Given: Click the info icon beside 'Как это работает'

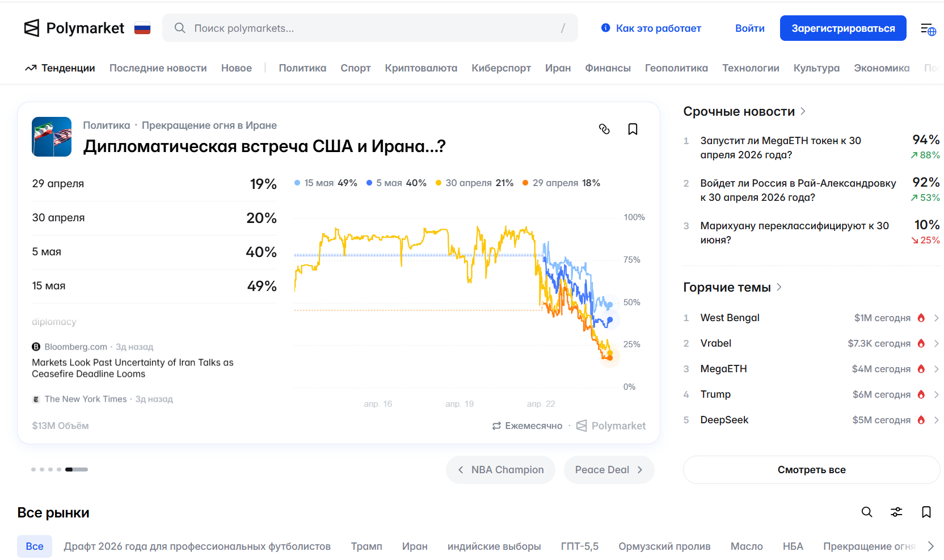Looking at the screenshot, I should [x=605, y=28].
